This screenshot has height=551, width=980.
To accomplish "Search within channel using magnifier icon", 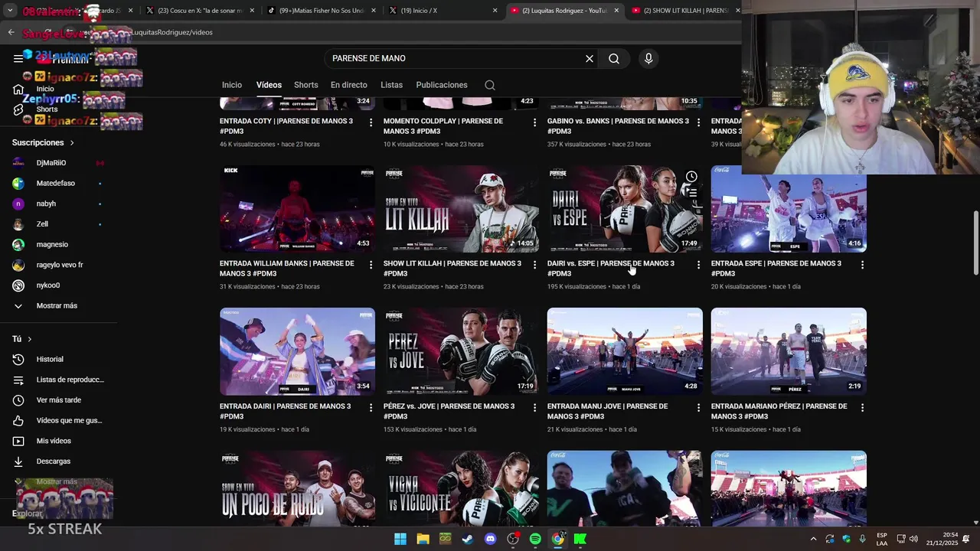I will (490, 85).
